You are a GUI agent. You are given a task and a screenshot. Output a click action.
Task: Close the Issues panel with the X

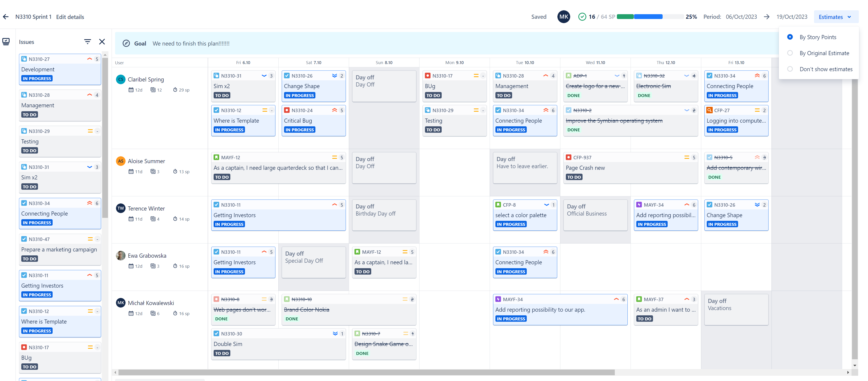coord(102,41)
